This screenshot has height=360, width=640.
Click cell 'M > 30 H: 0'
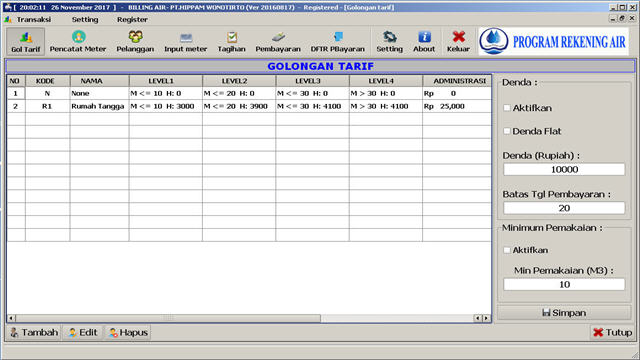pos(386,93)
